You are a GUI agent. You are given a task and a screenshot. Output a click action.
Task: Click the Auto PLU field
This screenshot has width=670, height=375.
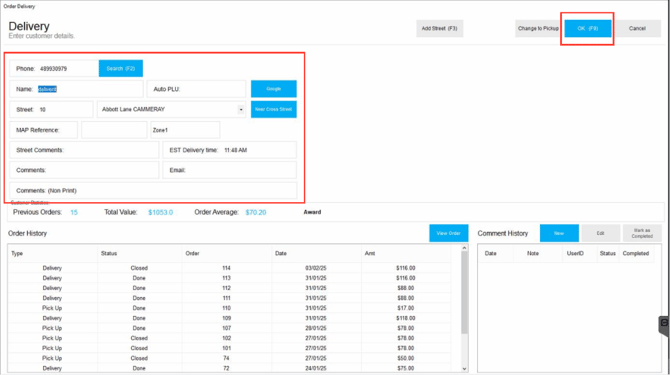(x=197, y=89)
